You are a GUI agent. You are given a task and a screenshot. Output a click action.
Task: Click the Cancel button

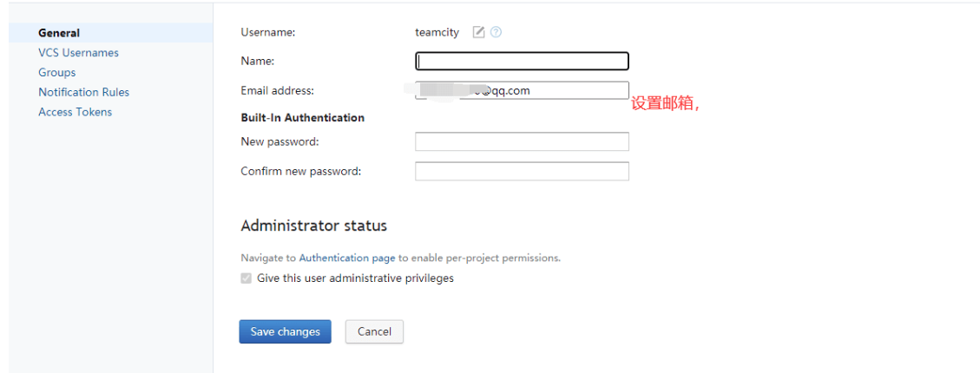tap(374, 331)
